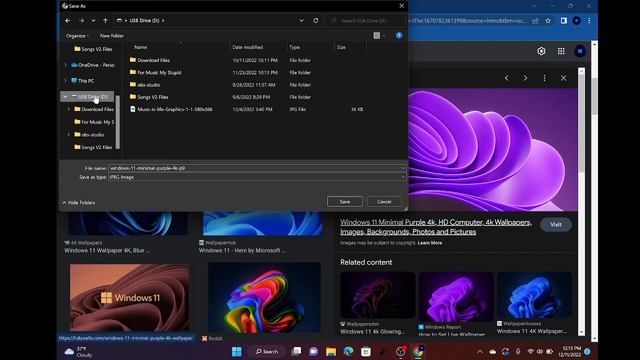Open Google account avatar on page
This screenshot has width=640, height=360.
tap(580, 51)
